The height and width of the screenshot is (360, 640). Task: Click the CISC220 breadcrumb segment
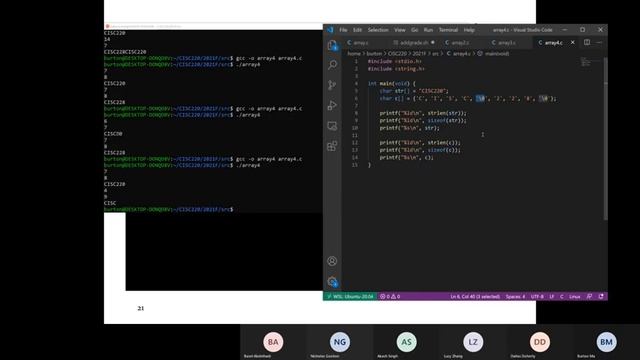[397, 53]
